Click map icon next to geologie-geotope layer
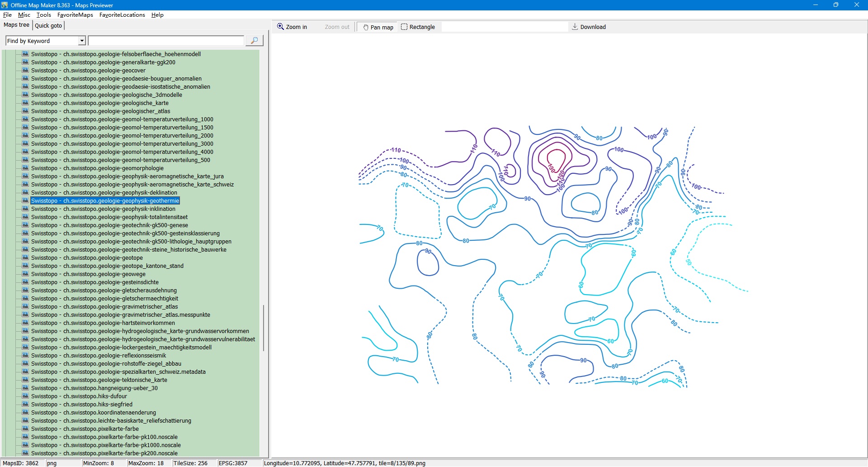 tap(25, 257)
